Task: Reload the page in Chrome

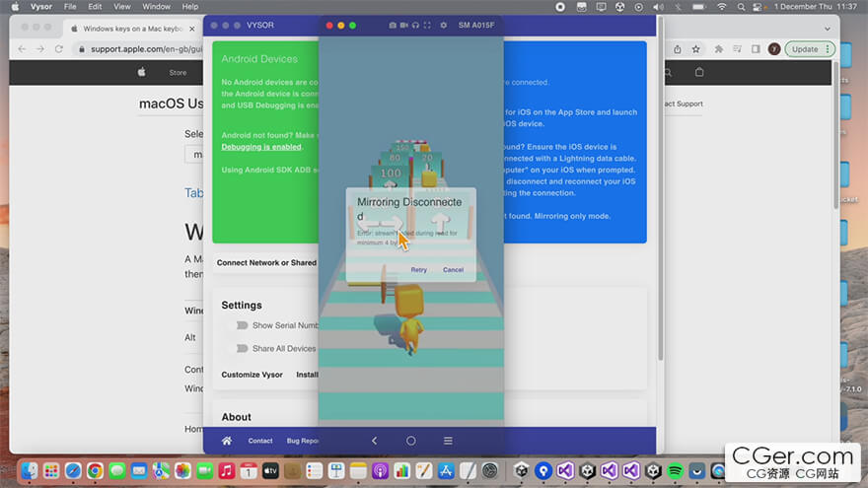Action: [x=58, y=49]
